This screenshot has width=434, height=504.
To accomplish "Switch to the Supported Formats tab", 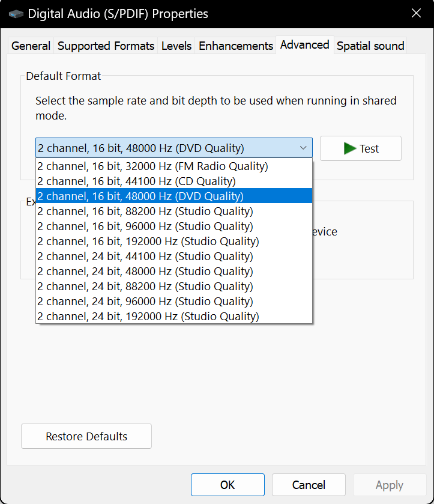I will point(106,46).
